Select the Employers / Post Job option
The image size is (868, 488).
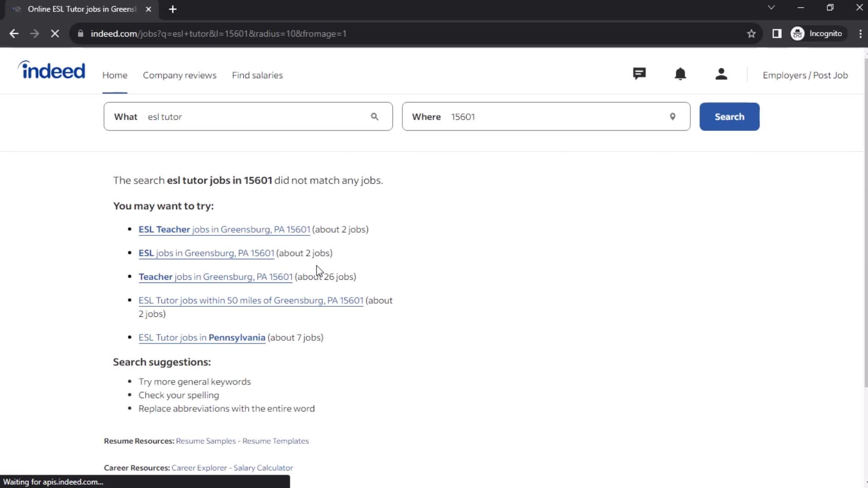(x=805, y=75)
